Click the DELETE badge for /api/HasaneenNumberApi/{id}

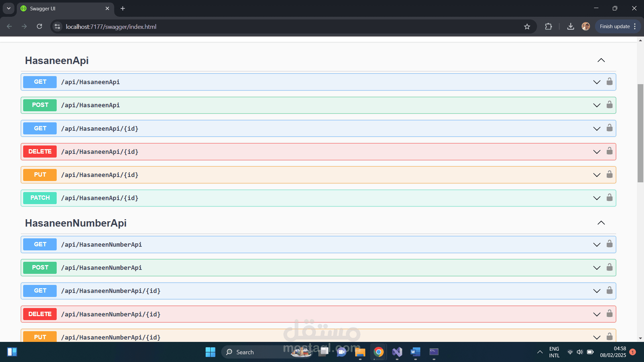pos(40,314)
